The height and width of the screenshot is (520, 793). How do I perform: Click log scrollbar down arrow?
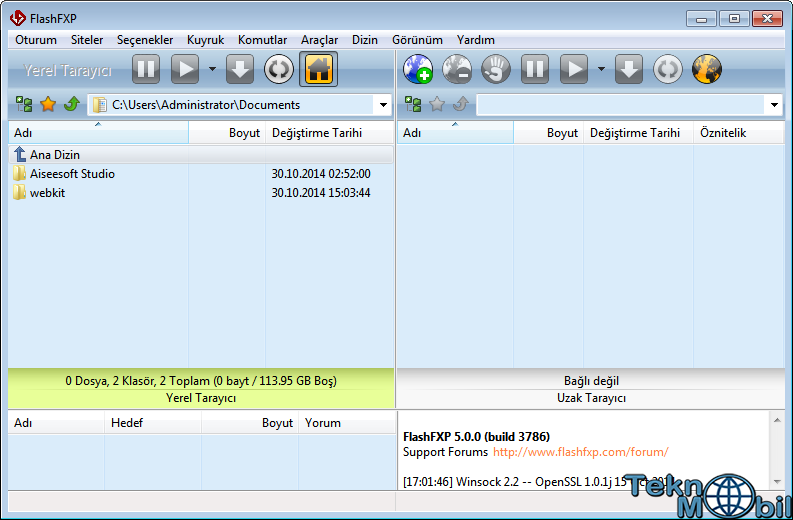point(777,482)
